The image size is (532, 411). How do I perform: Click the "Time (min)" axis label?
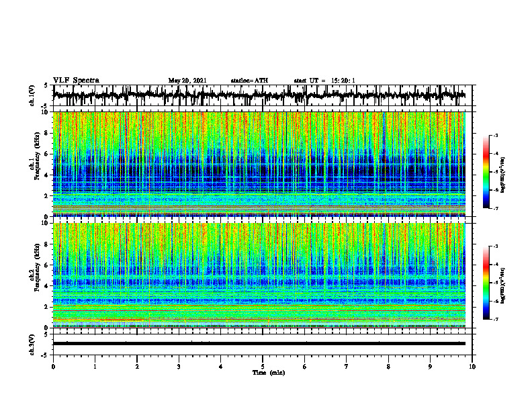tap(269, 373)
